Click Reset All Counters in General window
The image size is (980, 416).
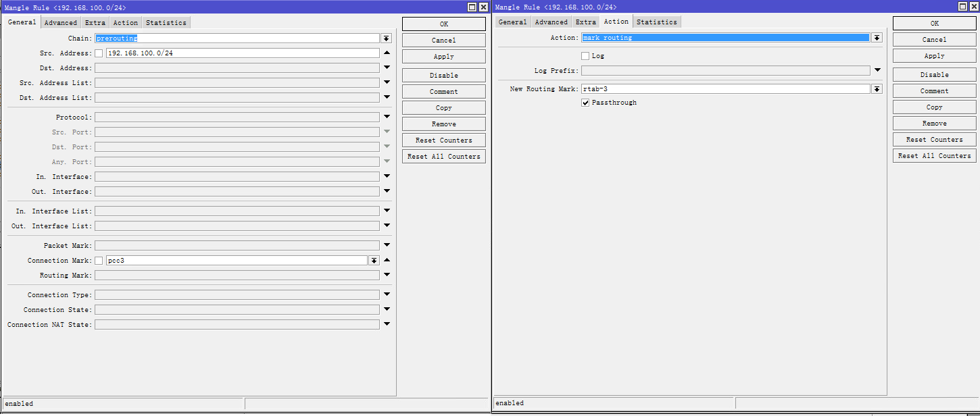tap(443, 157)
